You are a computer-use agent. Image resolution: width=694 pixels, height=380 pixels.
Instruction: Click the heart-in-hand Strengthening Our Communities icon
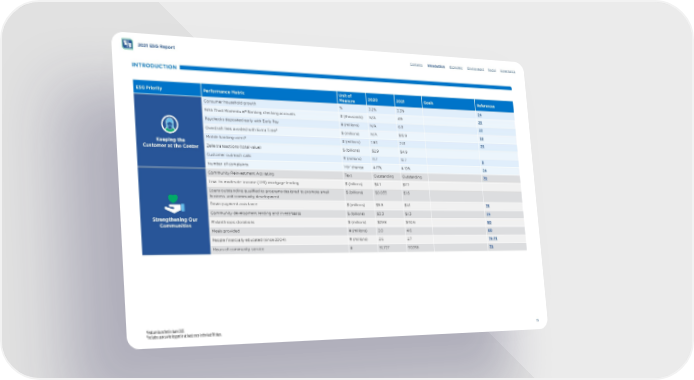tap(174, 204)
